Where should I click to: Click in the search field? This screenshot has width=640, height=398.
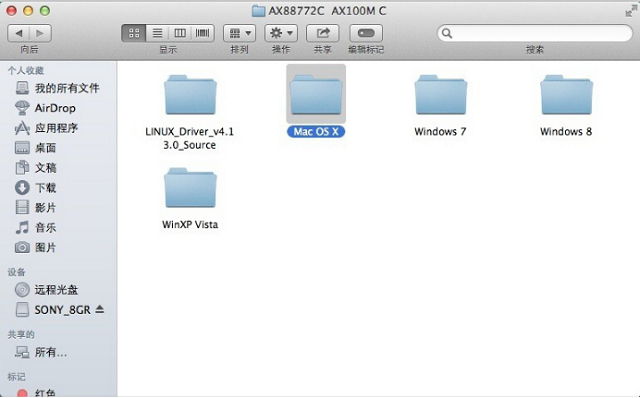(535, 33)
